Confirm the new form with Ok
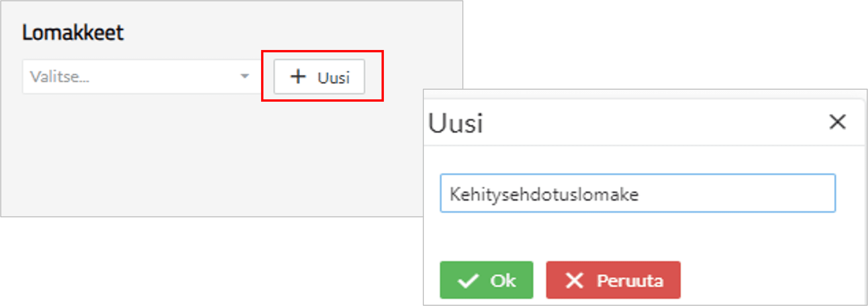The height and width of the screenshot is (306, 868). coord(486,280)
